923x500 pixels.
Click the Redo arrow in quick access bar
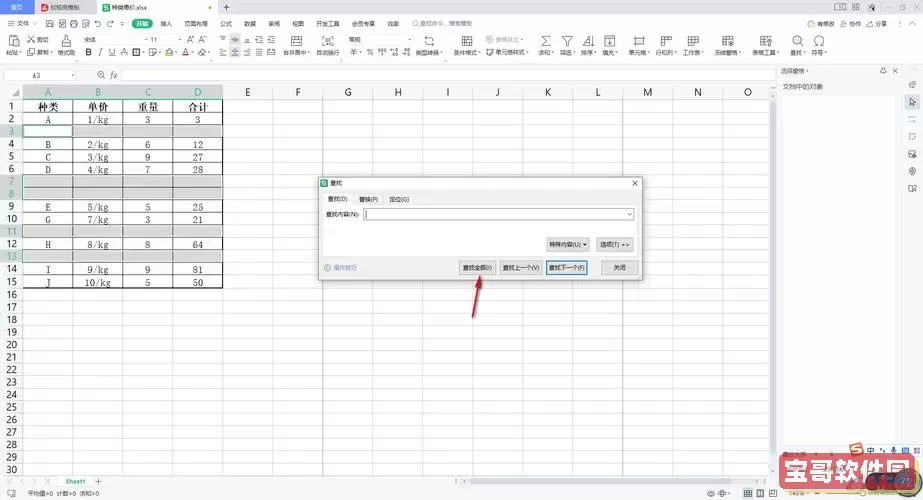(110, 24)
